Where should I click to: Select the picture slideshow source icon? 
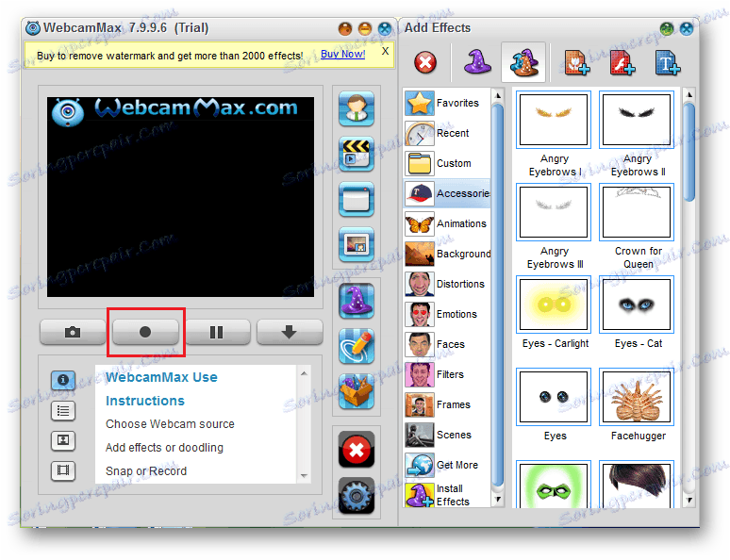click(357, 244)
